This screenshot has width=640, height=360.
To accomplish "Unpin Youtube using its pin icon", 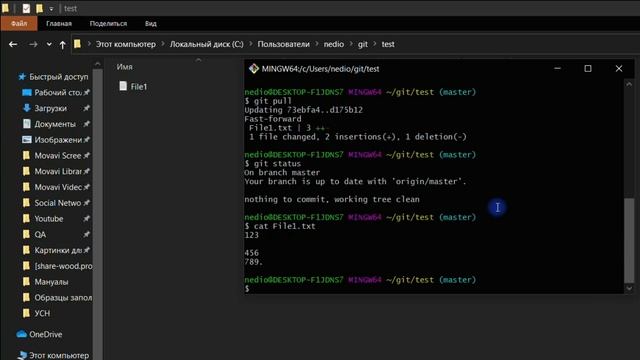I will [x=87, y=219].
